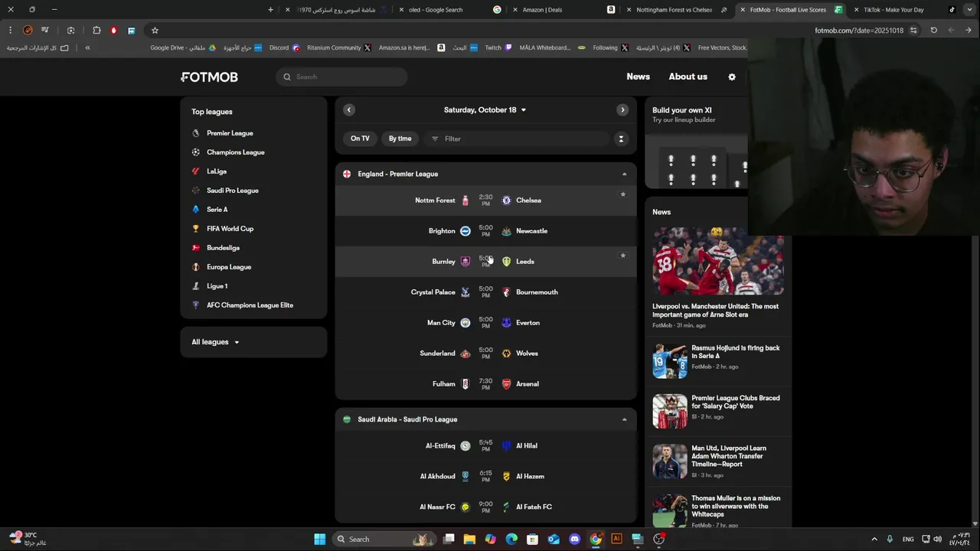Open the Discord bookmark
Viewport: 980px width, 551px height.
click(x=284, y=47)
